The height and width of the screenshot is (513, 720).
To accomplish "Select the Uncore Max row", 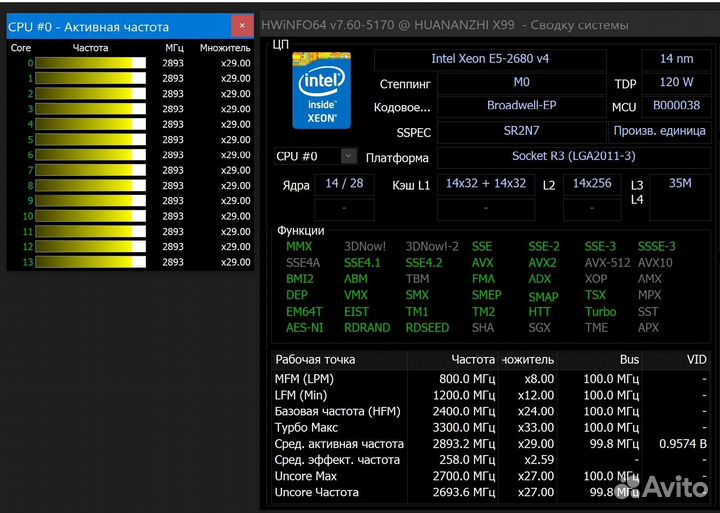I will pos(490,476).
